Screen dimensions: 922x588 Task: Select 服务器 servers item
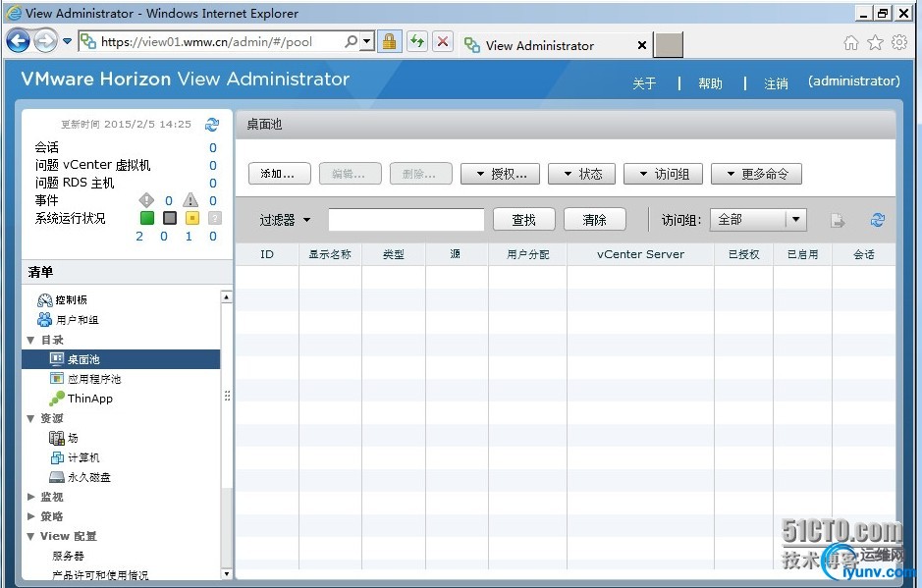point(68,556)
